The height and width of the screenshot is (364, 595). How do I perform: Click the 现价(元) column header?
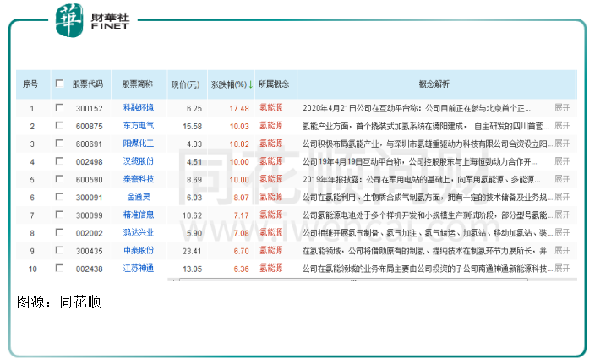click(186, 84)
